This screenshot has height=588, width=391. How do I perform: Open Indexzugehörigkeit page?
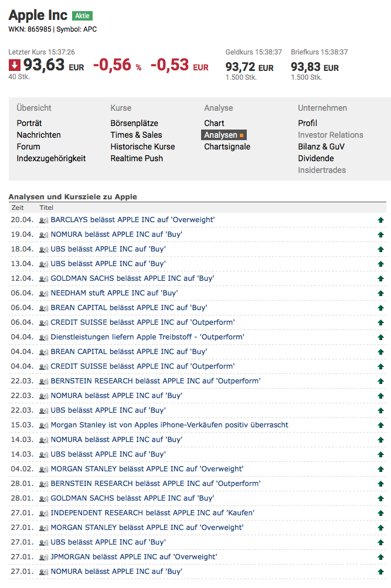pos(51,159)
